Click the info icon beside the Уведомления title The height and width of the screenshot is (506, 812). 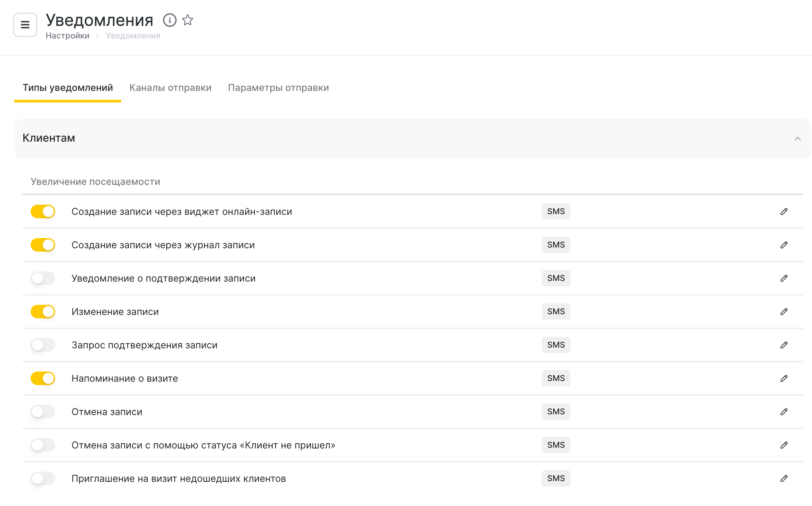click(169, 20)
